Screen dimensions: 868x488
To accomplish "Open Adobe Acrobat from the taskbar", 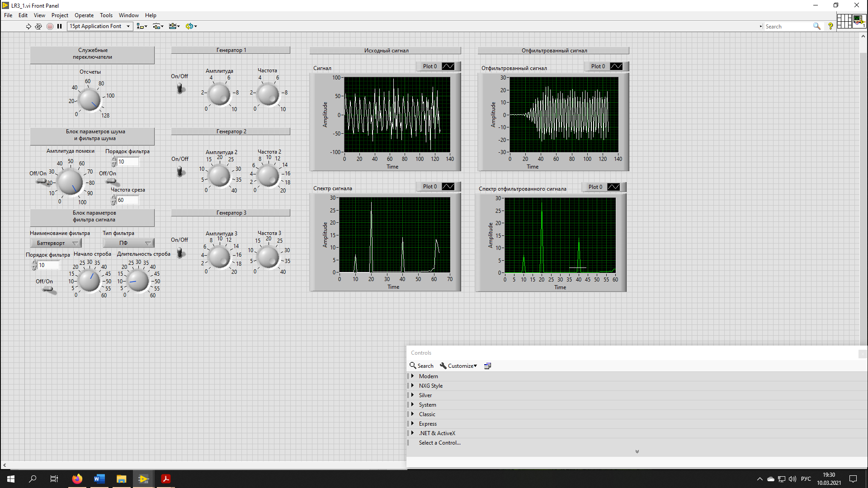I will coord(165,479).
